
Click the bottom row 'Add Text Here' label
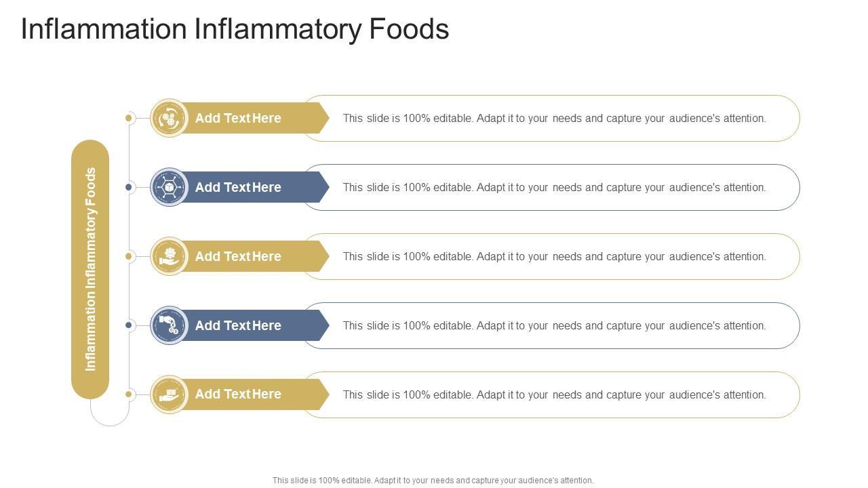pyautogui.click(x=238, y=394)
